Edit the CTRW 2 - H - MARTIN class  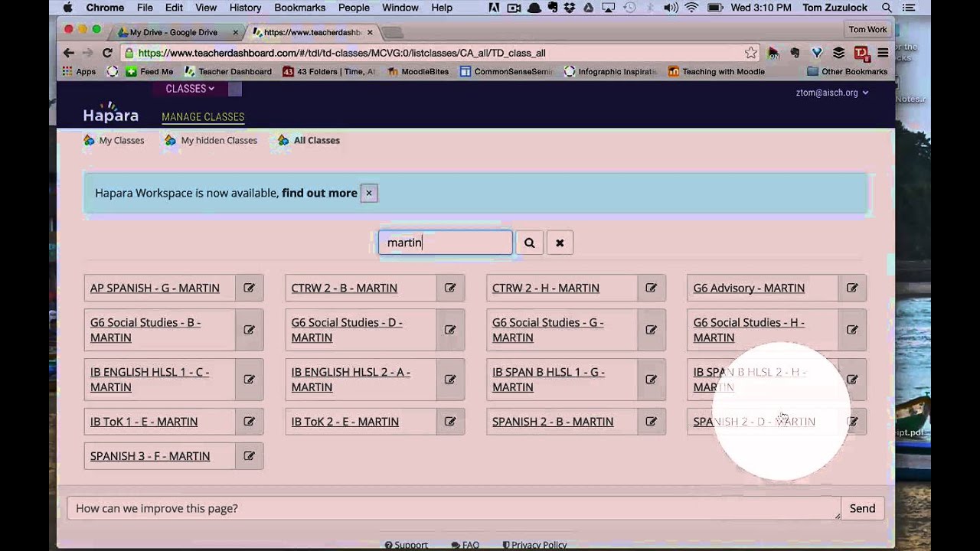[651, 288]
